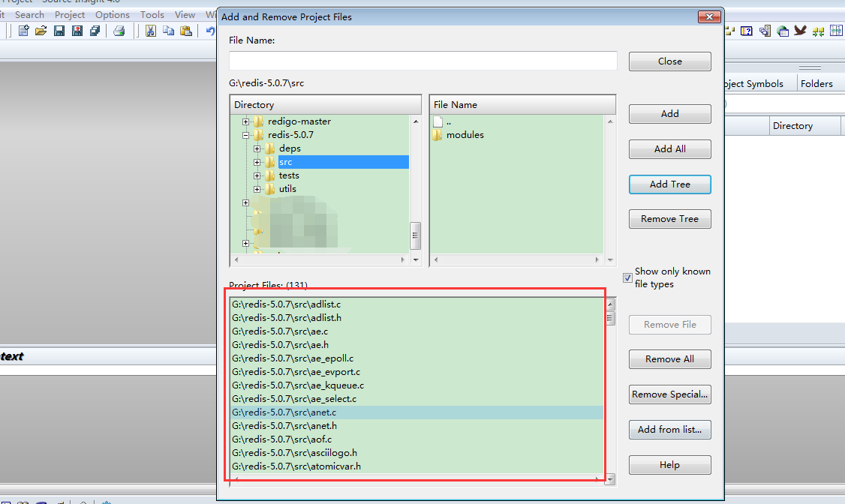Screen dimensions: 845x504
Task: Open the Options menu
Action: pyautogui.click(x=112, y=14)
